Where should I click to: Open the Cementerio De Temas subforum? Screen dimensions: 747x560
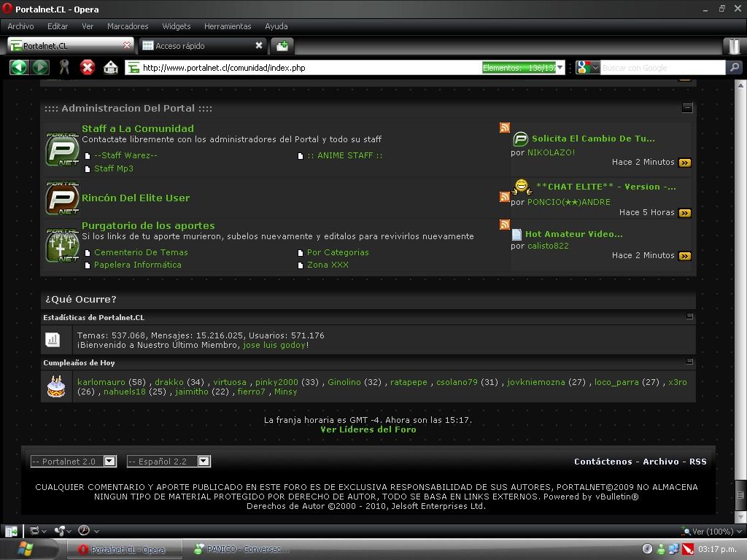[x=141, y=252]
